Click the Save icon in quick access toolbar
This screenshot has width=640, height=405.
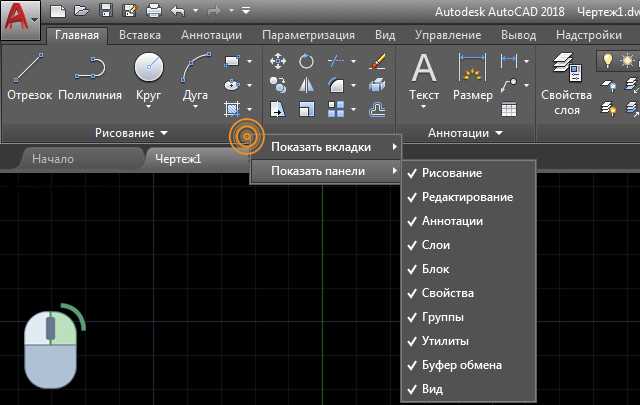(x=100, y=12)
